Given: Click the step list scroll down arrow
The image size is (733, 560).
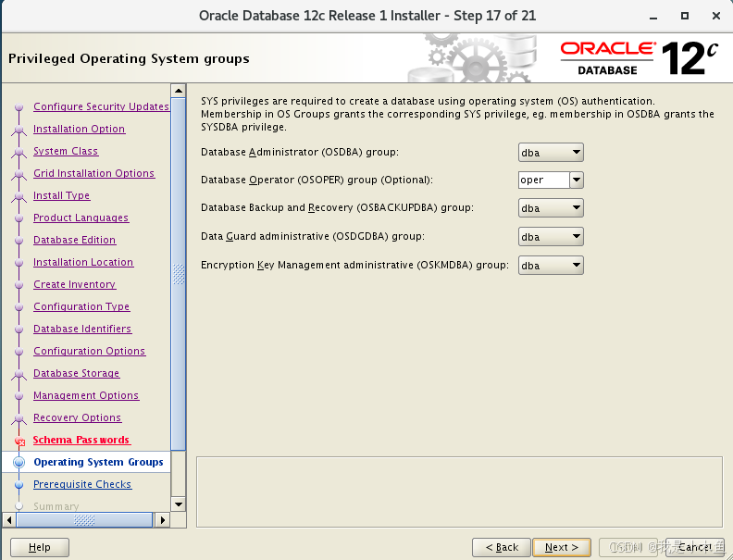Looking at the screenshot, I should 179,504.
